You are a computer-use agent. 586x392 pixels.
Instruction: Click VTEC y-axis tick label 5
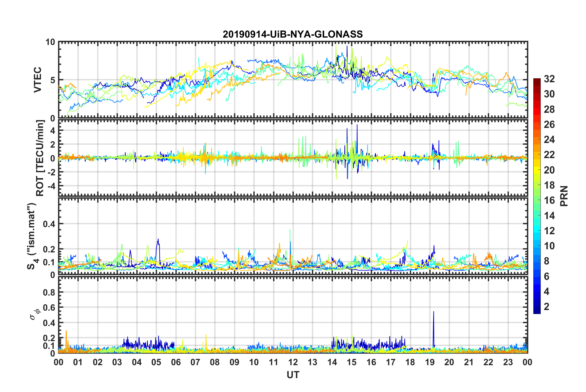pos(53,80)
